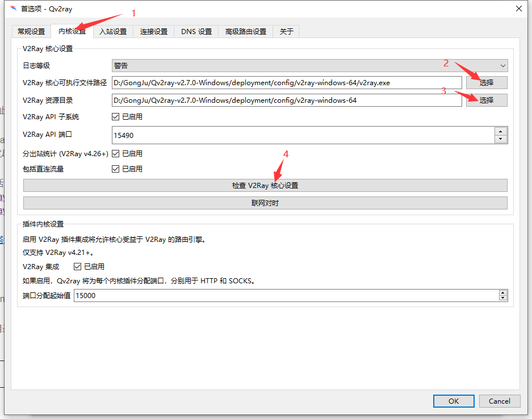Viewport: 532px width, 419px height.
Task: Toggle the V2Ray 集成 checkbox
Action: click(77, 267)
